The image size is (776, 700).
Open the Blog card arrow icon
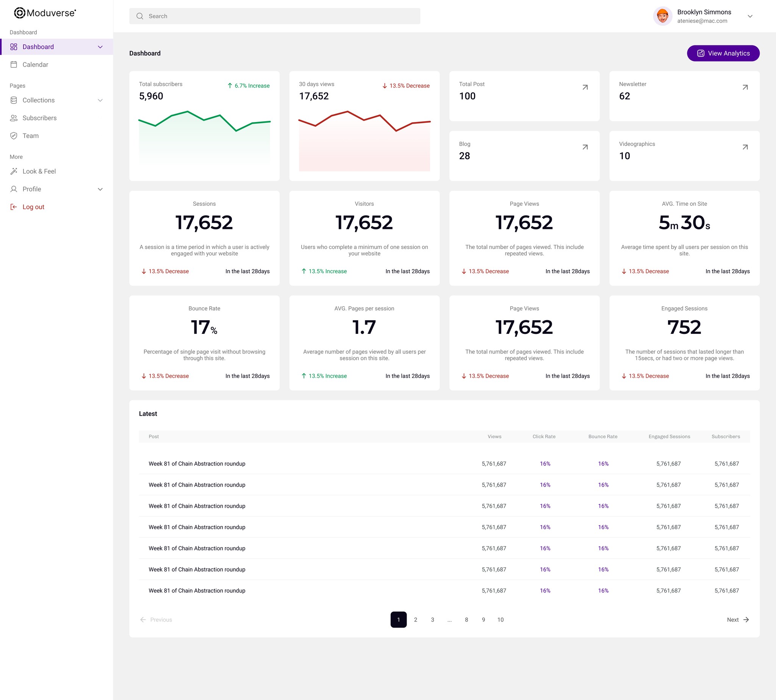point(585,147)
